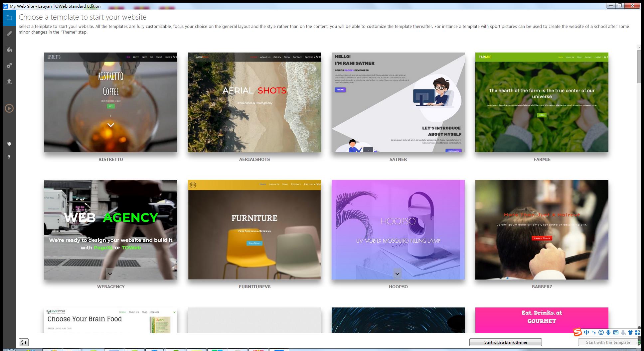Toggle the Sogou on-screen soft keyboard
The width and height of the screenshot is (644, 351).
[616, 332]
